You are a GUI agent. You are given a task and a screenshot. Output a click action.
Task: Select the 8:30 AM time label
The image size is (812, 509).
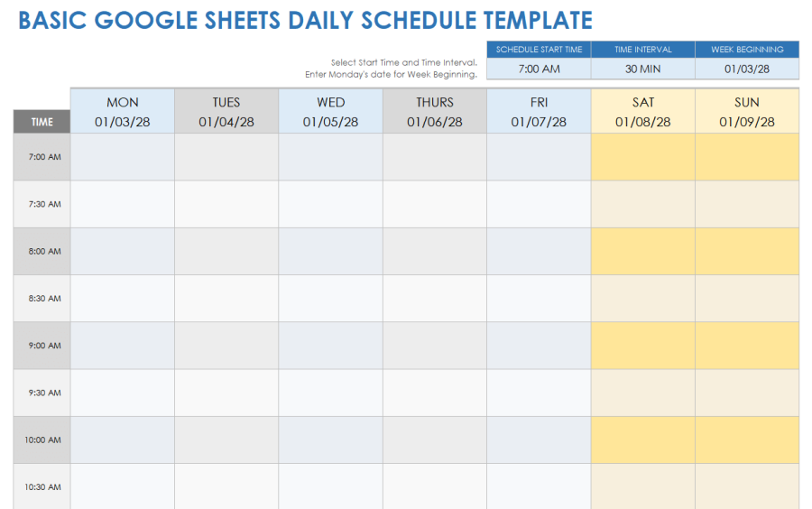[x=42, y=299]
